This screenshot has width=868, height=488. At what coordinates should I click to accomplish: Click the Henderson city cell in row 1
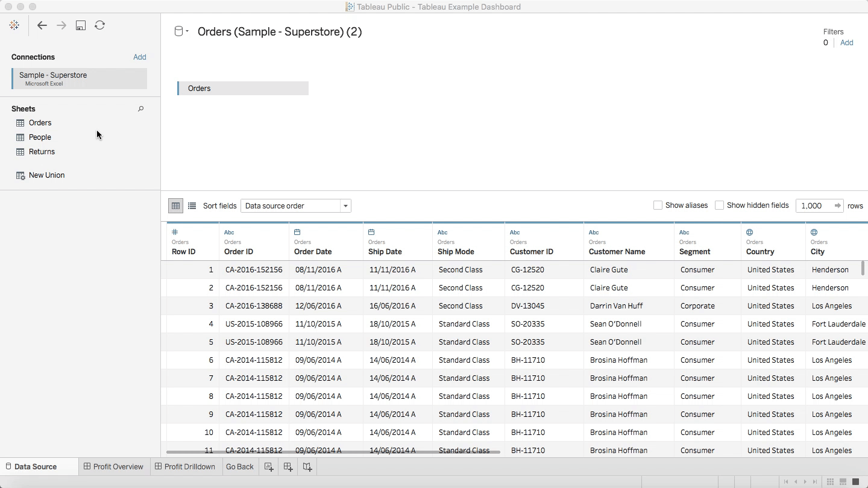click(837, 270)
